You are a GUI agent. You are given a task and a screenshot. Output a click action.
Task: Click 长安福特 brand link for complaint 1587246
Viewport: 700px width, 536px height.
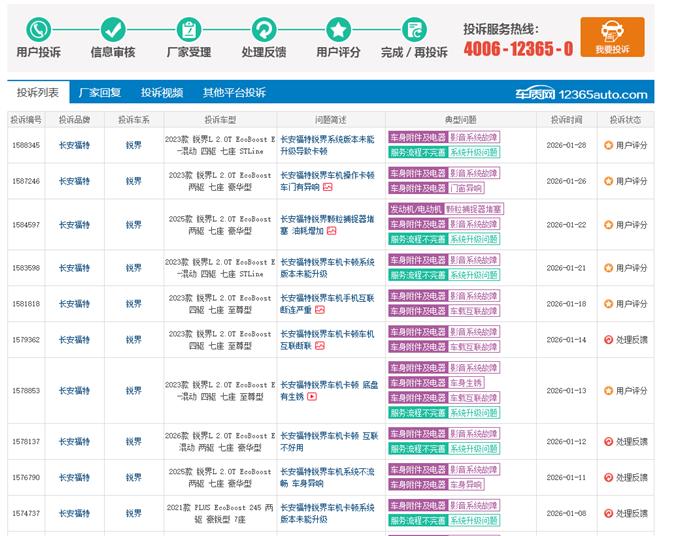[x=74, y=181]
